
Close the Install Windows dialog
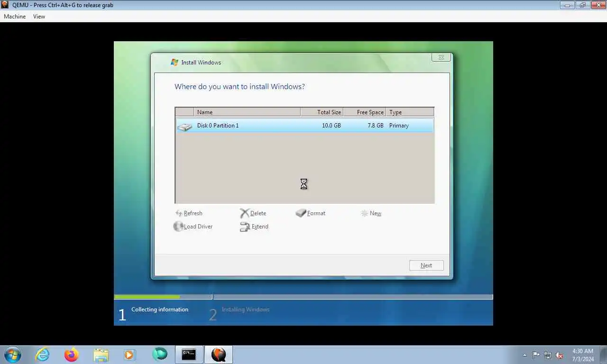(x=441, y=57)
